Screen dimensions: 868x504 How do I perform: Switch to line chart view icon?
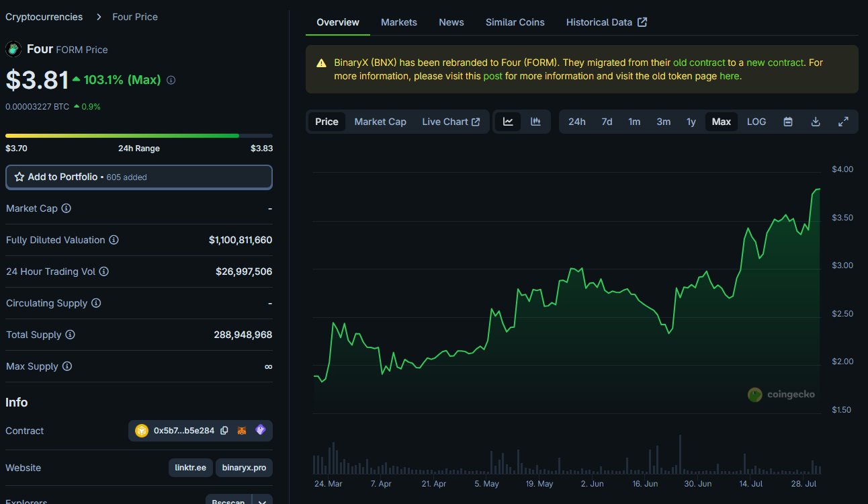click(508, 122)
